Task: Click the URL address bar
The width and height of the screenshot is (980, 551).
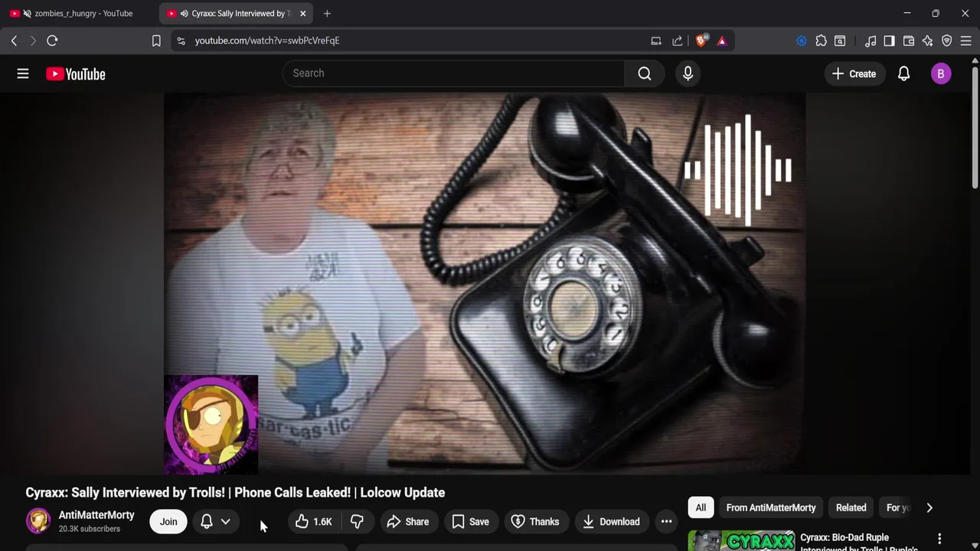Action: pyautogui.click(x=413, y=41)
